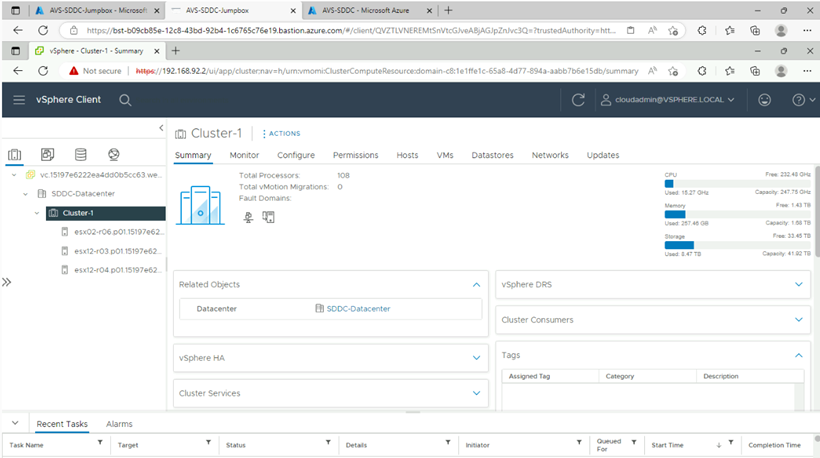Select SDDC-Datacenter in the inventory tree

coord(83,194)
